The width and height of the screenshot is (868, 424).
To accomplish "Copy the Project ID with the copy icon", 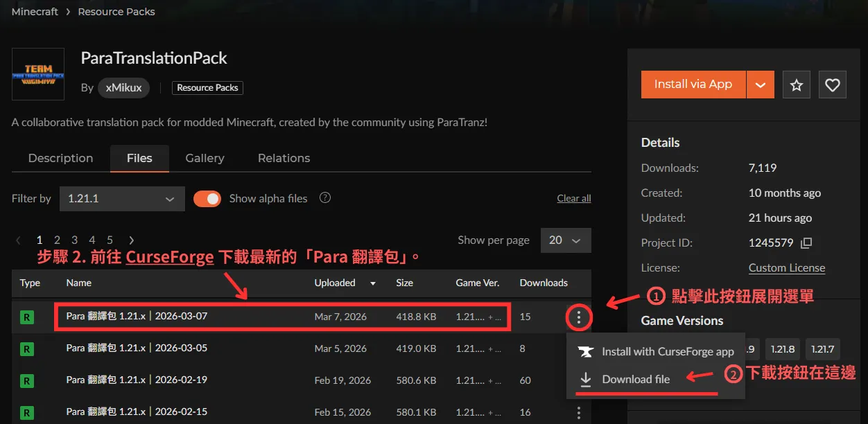I will tap(806, 243).
